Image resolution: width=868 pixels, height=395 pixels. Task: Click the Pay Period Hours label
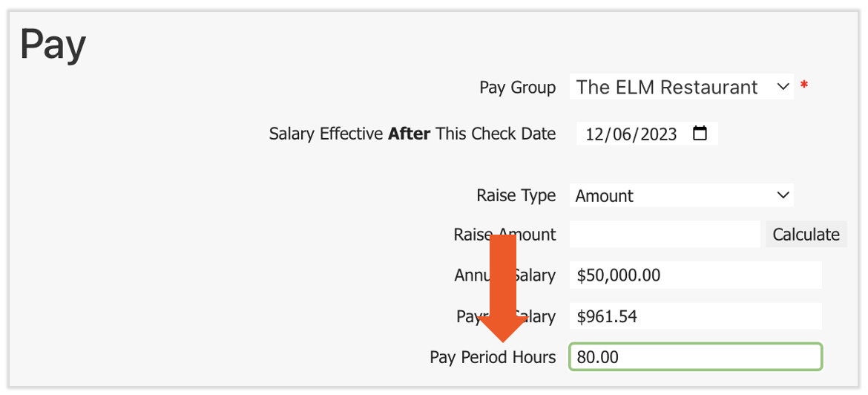pos(492,357)
